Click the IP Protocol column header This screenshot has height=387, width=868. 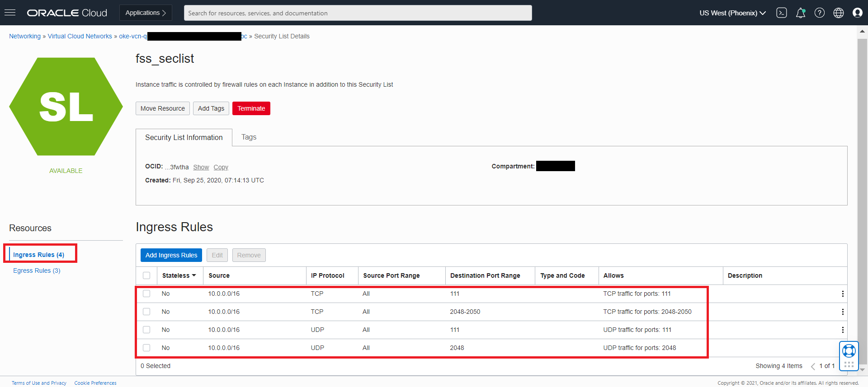coord(327,275)
